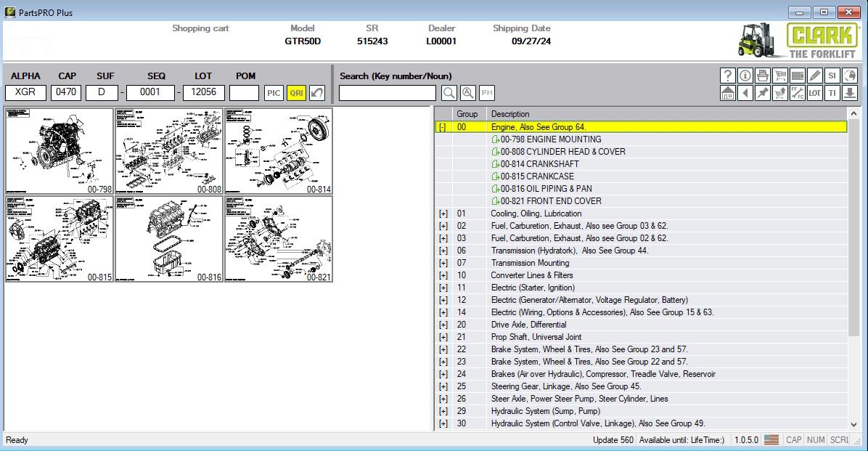
Task: Click the advanced search (A) magnifier icon
Action: click(x=468, y=93)
